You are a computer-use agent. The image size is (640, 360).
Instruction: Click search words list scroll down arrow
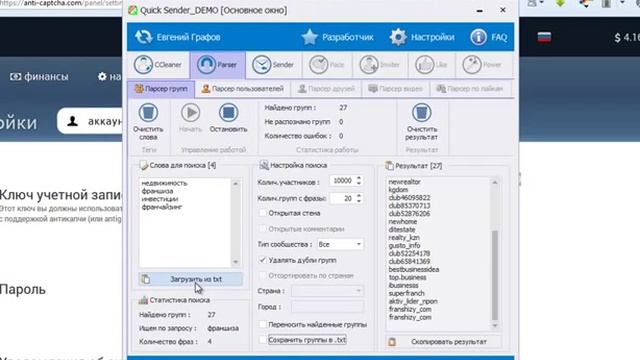coord(236,262)
